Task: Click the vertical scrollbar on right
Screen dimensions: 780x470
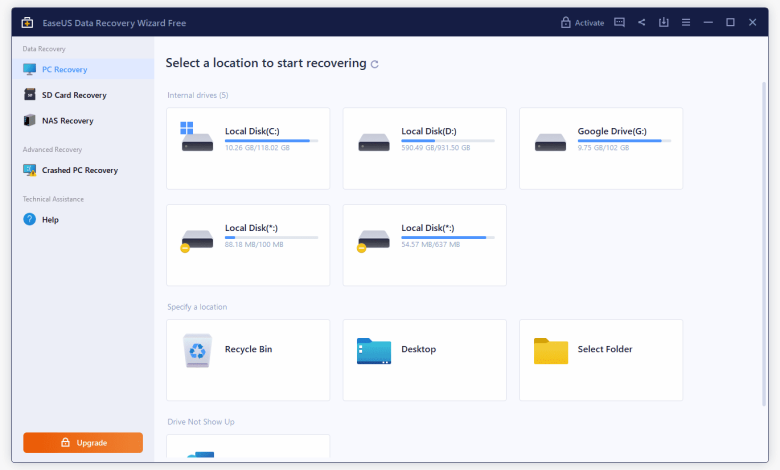Action: [x=765, y=244]
